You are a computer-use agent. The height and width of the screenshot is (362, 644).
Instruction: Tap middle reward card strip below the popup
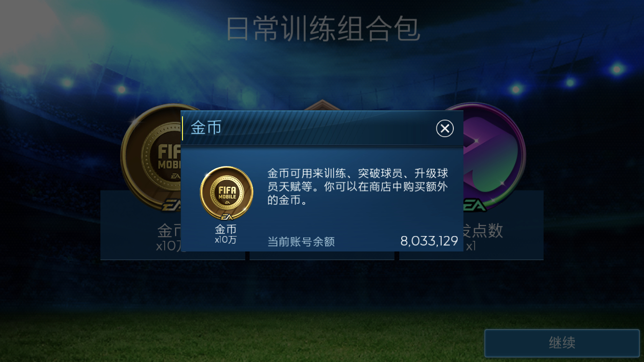[322, 256]
